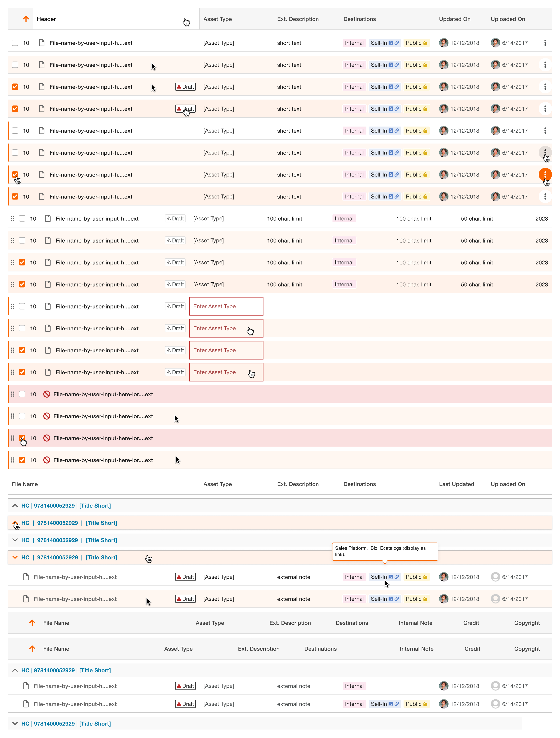Click the first 'Enter Asset Type' input field
The width and height of the screenshot is (560, 738).
pos(226,306)
